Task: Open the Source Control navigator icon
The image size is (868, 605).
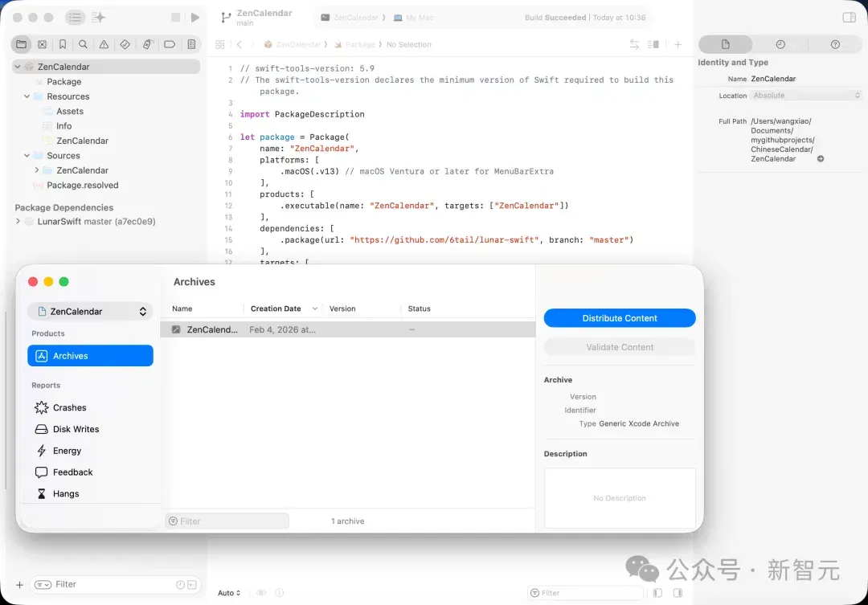Action: click(42, 44)
